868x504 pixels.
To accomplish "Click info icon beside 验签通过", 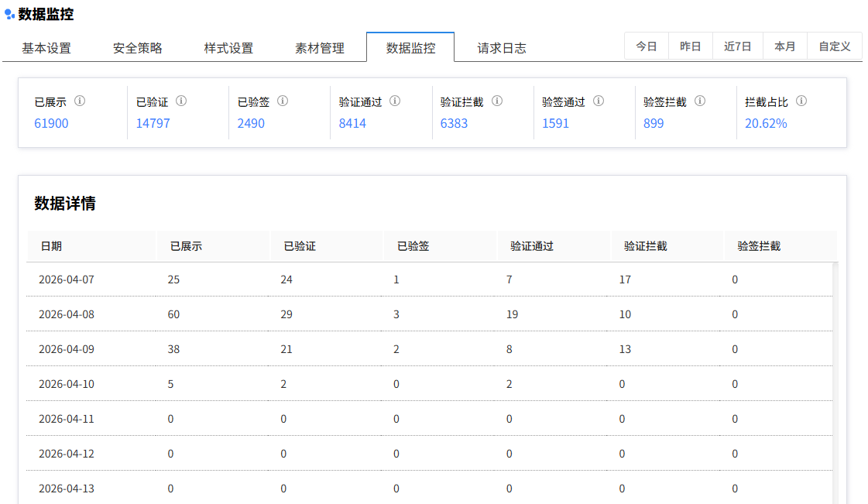I will point(599,101).
